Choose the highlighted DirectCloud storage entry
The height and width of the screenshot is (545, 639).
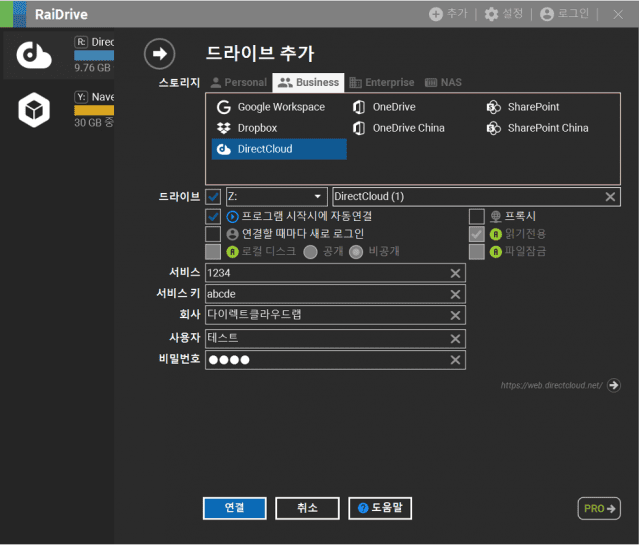[x=279, y=149]
